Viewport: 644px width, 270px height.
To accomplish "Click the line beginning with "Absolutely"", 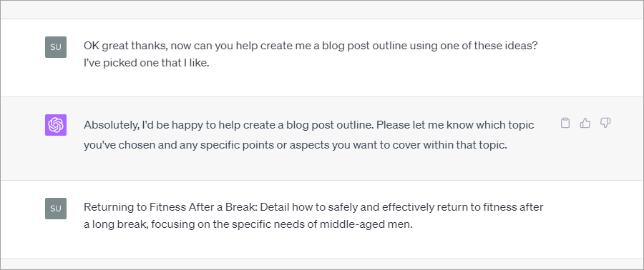I will coord(309,125).
